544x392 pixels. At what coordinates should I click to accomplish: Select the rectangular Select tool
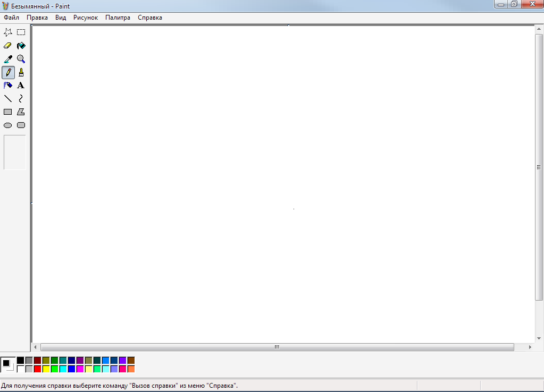pyautogui.click(x=21, y=32)
